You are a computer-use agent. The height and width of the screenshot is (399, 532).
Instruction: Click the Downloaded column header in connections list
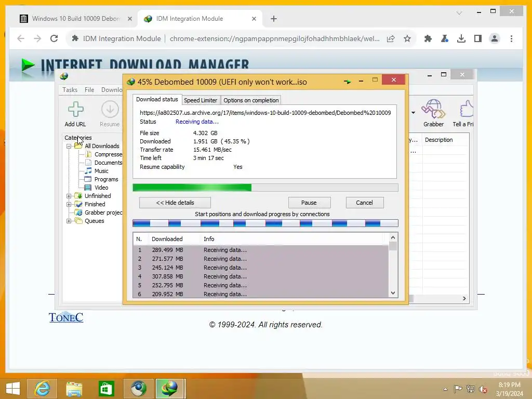175,239
